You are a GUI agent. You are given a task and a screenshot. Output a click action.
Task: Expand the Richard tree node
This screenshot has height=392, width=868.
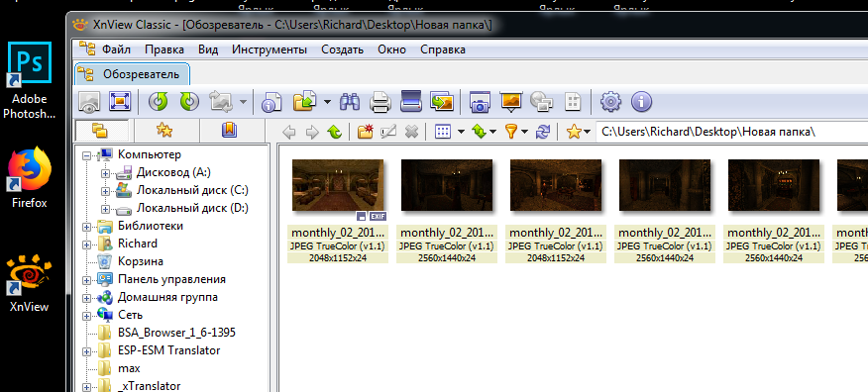point(86,245)
